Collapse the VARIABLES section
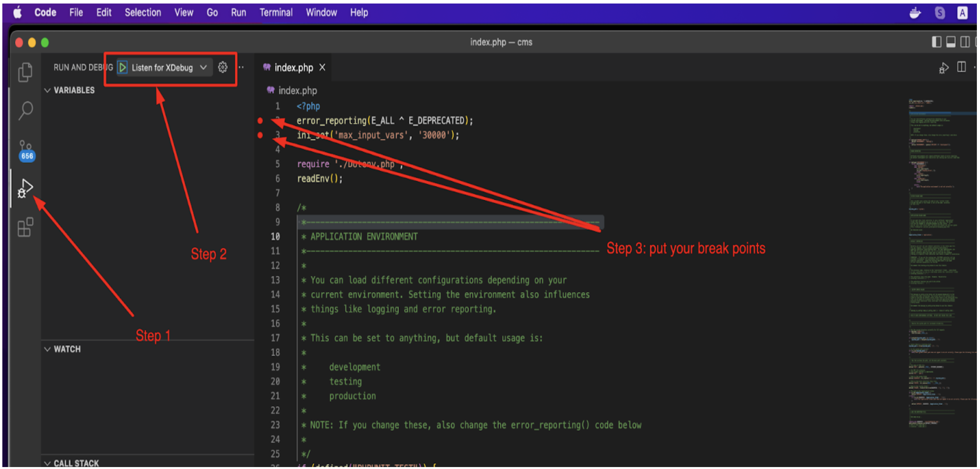 [48, 91]
